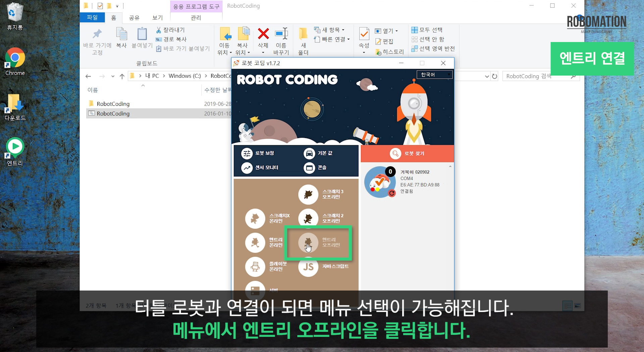This screenshot has height=352, width=644.
Task: Open Robot Calibration (로봇 보정) menu
Action: tap(258, 153)
